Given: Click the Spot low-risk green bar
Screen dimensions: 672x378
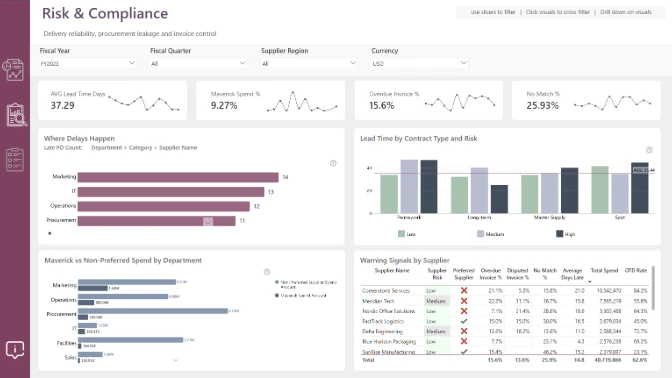Looking at the screenshot, I should (x=600, y=189).
